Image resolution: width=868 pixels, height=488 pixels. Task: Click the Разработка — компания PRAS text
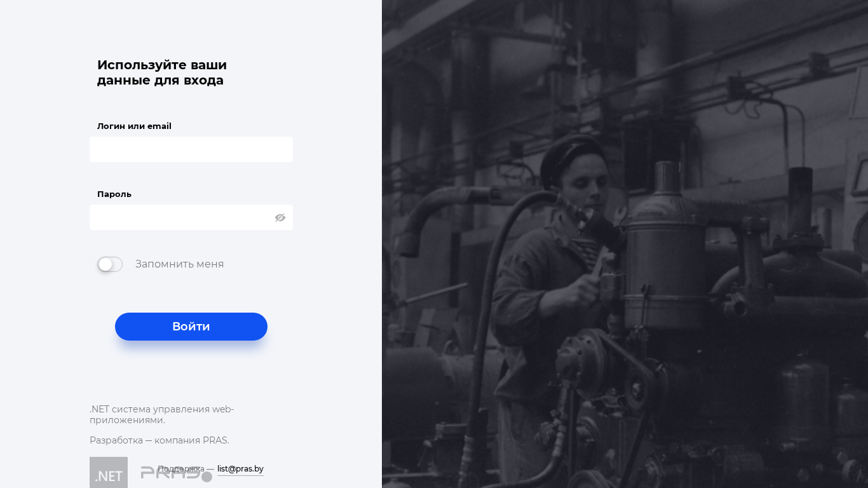pos(159,440)
